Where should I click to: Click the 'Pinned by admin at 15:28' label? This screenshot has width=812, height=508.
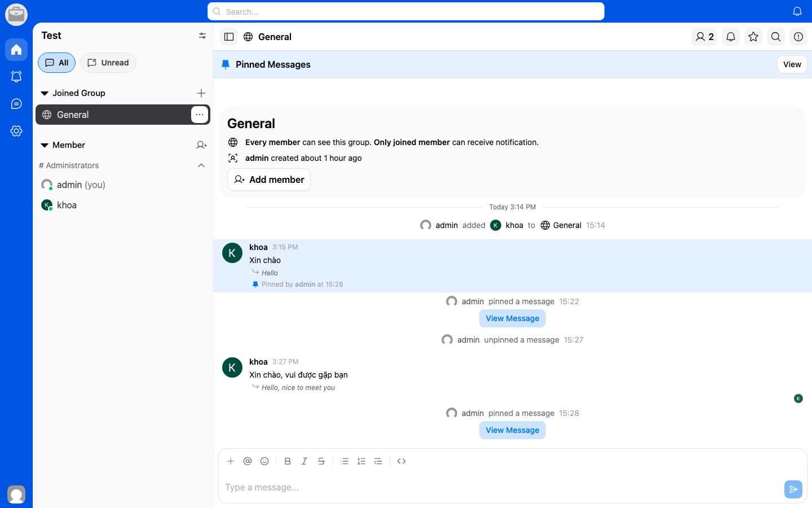[x=302, y=284]
